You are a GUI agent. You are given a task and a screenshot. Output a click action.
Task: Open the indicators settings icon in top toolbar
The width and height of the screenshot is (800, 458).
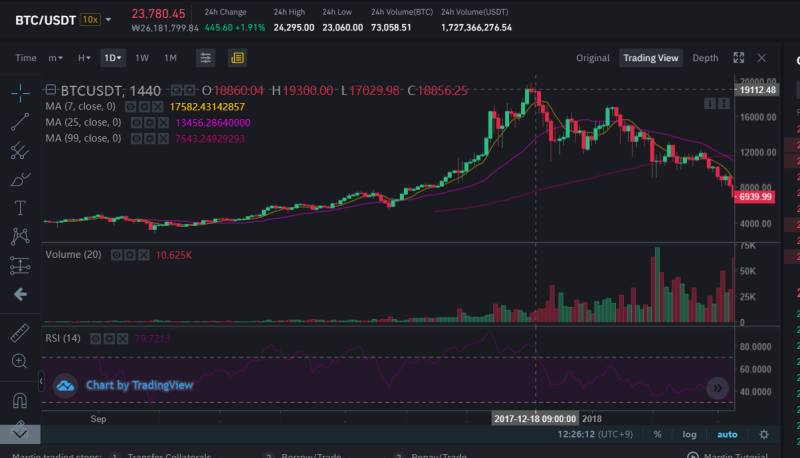pos(206,58)
